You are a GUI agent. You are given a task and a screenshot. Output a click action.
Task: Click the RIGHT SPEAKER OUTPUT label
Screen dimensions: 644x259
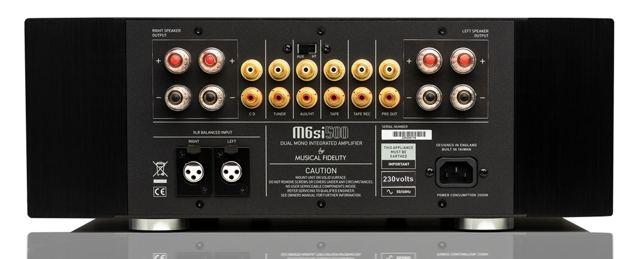tap(166, 33)
